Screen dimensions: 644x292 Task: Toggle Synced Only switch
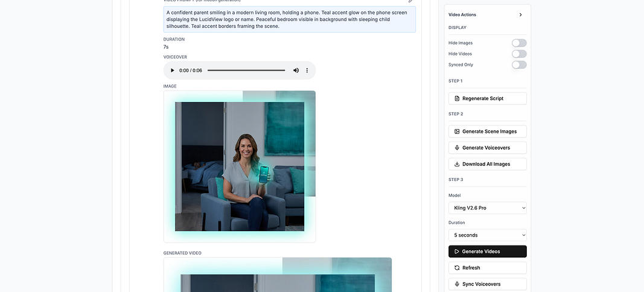(x=519, y=65)
